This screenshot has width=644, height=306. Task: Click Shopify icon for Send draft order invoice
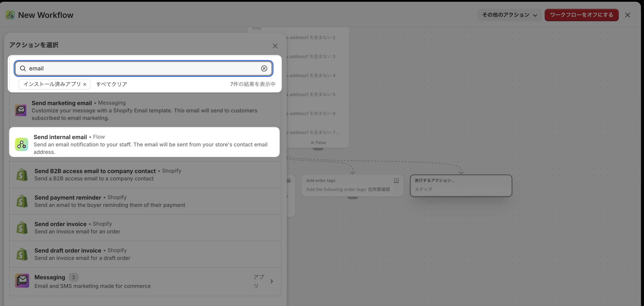click(22, 254)
